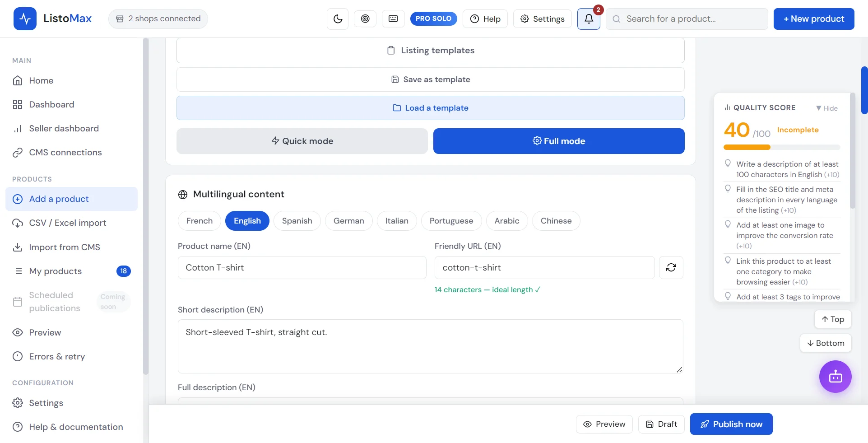The width and height of the screenshot is (868, 443).
Task: Open My products list
Action: point(72,271)
